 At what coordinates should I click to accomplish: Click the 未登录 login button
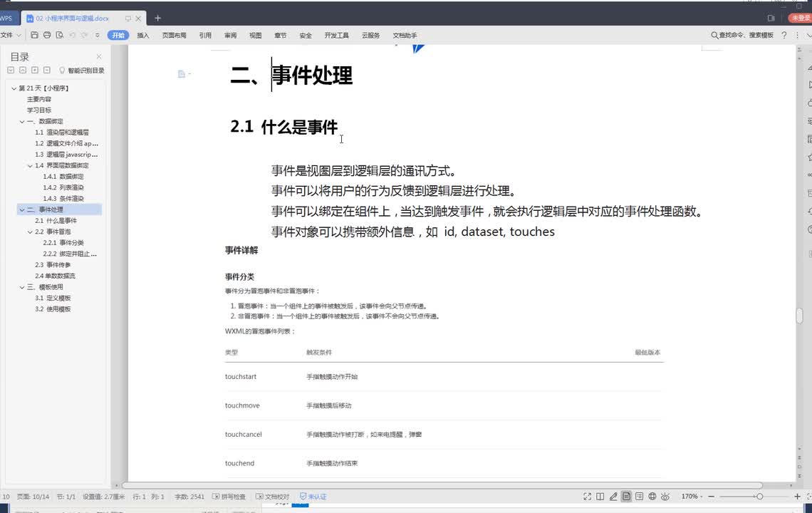coord(800,18)
